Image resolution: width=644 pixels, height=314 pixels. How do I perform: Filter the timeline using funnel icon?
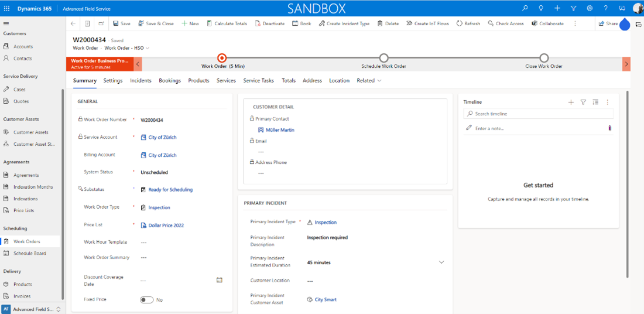pos(583,102)
